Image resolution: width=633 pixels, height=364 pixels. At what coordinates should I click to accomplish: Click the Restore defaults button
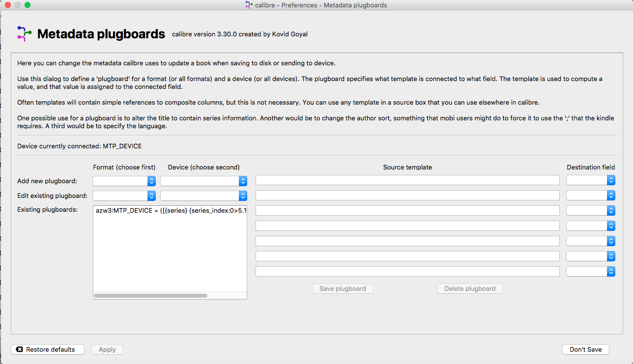[x=48, y=350]
